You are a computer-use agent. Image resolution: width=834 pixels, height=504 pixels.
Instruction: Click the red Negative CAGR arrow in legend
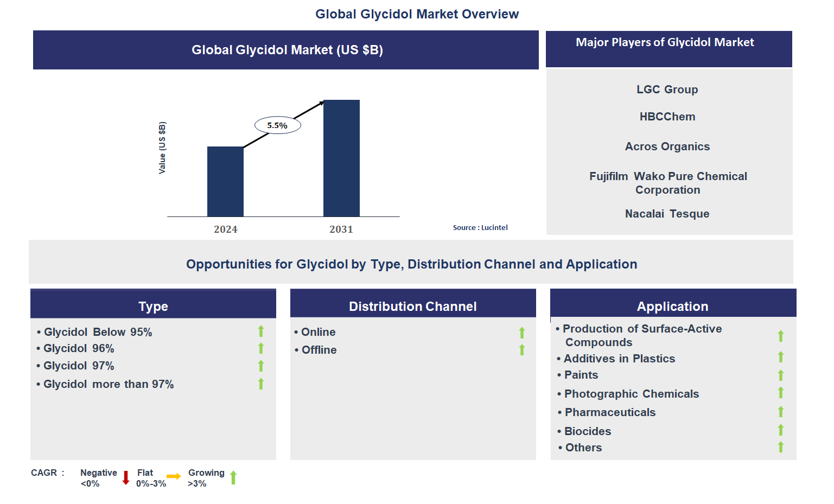tap(126, 478)
